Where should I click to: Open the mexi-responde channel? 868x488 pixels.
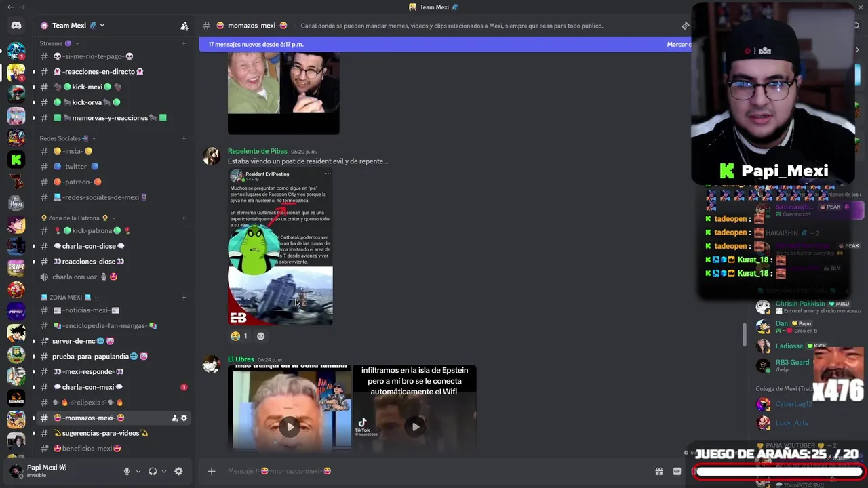[113, 371]
